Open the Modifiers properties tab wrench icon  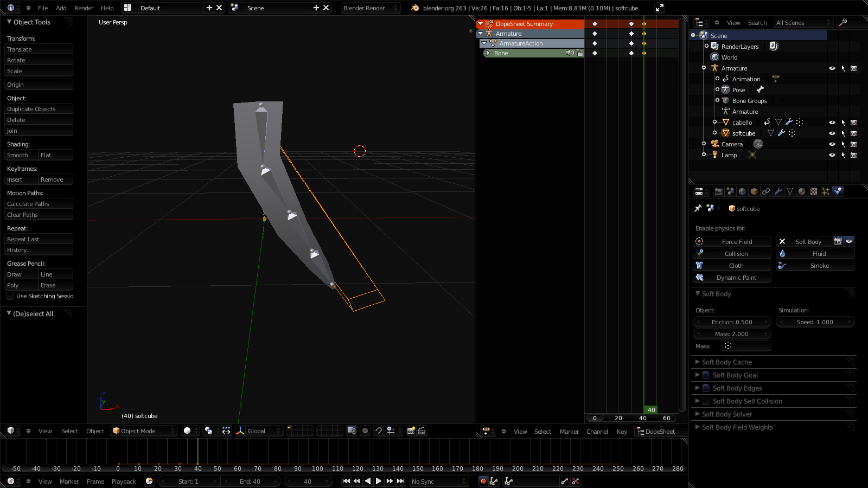coord(778,191)
